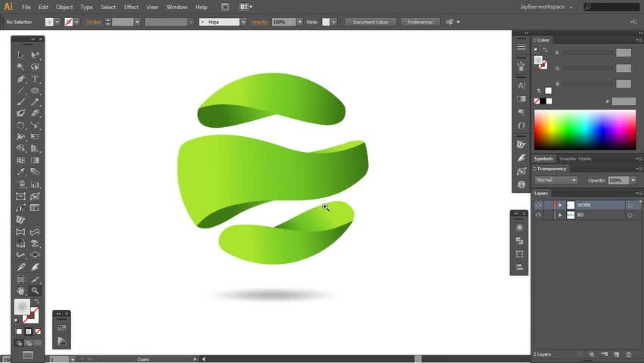Select the Ellipse tool

35,90
